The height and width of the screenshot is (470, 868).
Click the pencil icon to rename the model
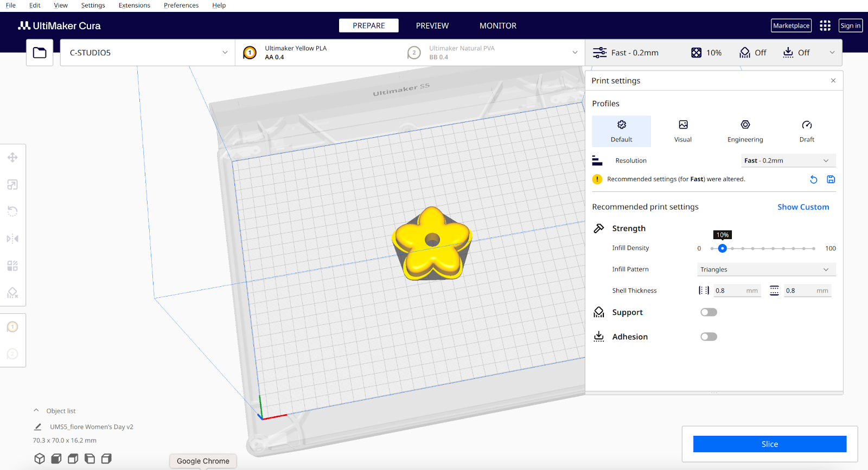tap(38, 427)
